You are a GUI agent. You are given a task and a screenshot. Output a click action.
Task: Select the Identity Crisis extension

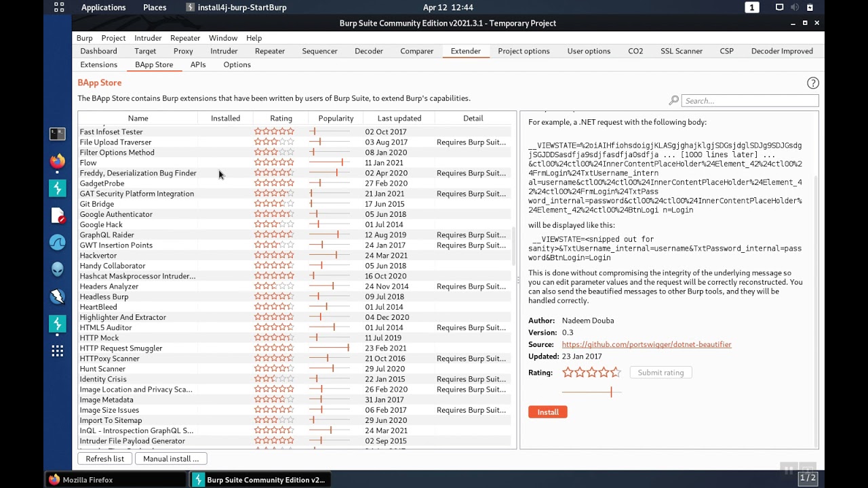click(294, 379)
